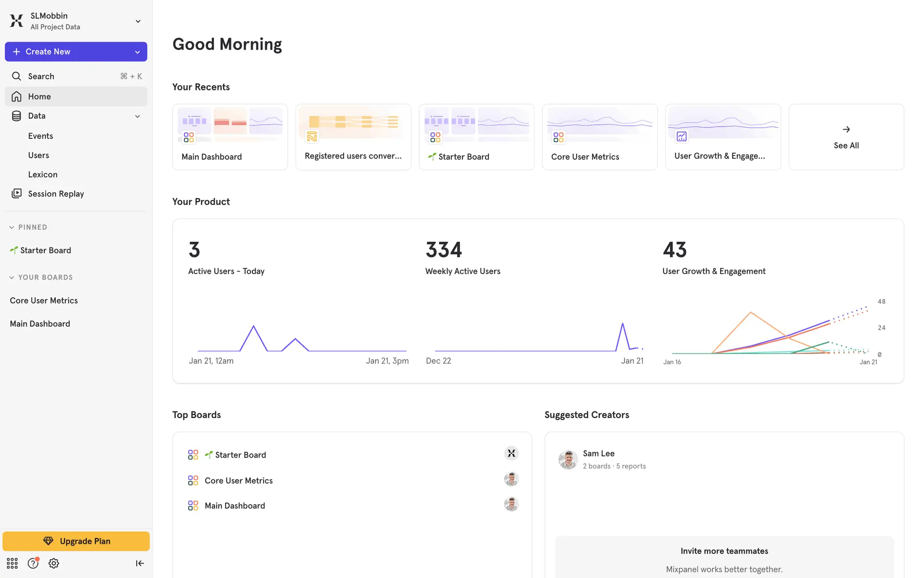This screenshot has height=578, width=924.
Task: Click the Mixpanel logo in sidebar header
Action: [16, 21]
